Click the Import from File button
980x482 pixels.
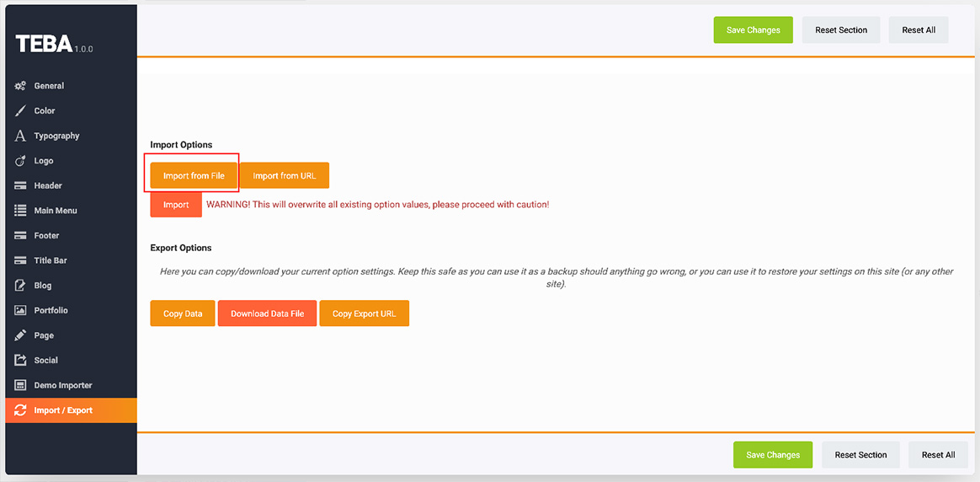point(194,175)
